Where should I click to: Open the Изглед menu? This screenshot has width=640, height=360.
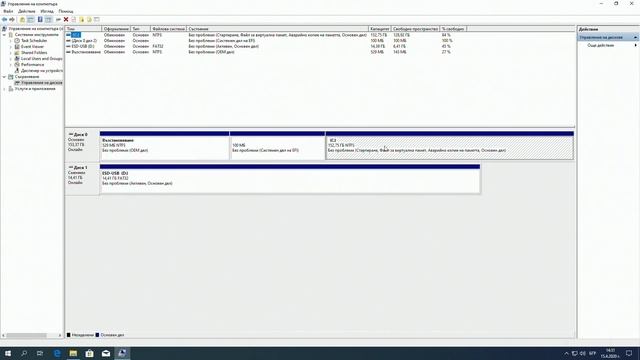[x=47, y=11]
